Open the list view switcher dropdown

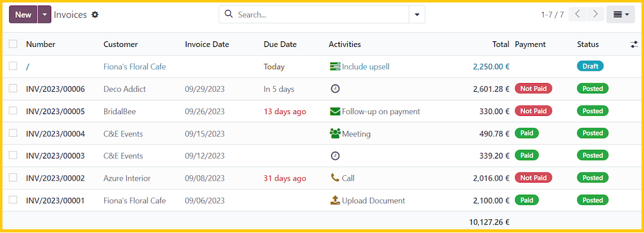coord(621,14)
